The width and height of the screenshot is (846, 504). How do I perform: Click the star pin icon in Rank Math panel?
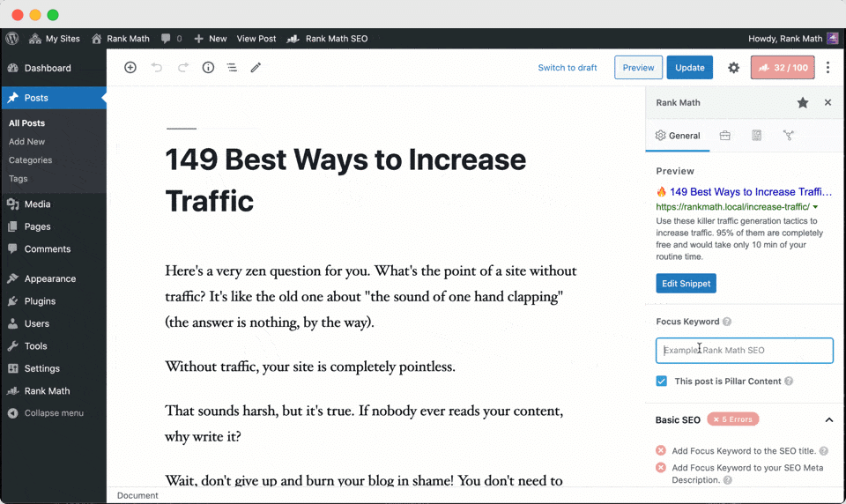click(802, 102)
